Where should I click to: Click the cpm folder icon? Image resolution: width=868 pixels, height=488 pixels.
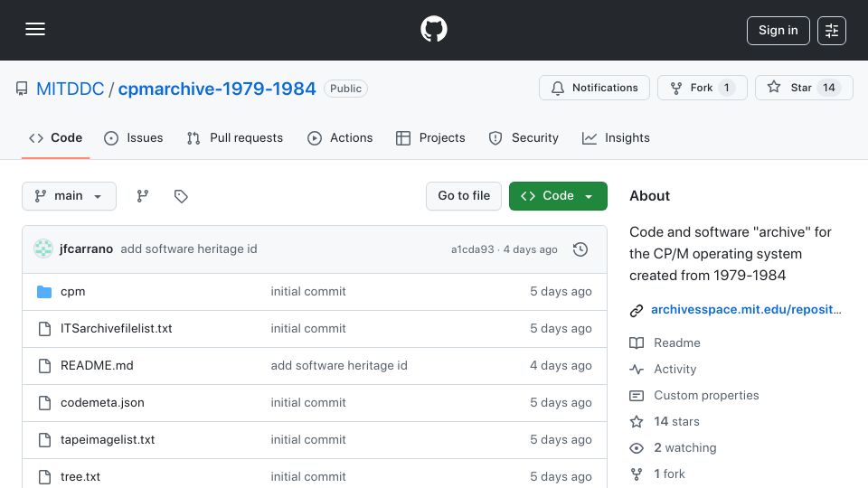click(44, 292)
